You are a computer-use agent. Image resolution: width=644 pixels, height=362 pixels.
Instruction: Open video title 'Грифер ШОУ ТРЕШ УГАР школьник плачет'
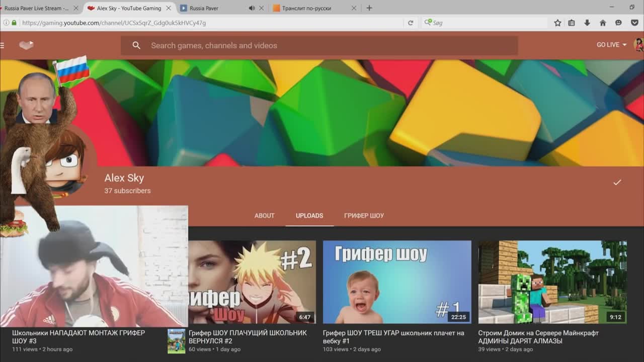(393, 337)
